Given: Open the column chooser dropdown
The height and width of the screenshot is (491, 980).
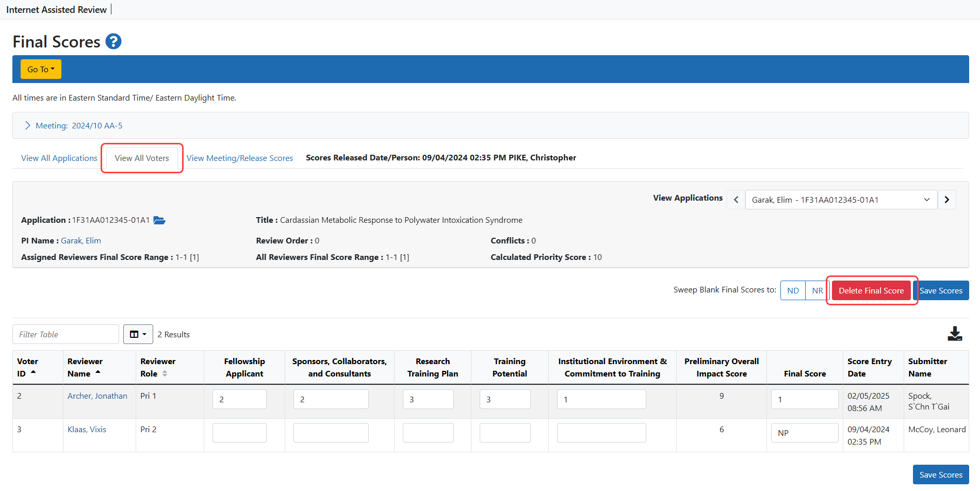Looking at the screenshot, I should click(x=138, y=334).
